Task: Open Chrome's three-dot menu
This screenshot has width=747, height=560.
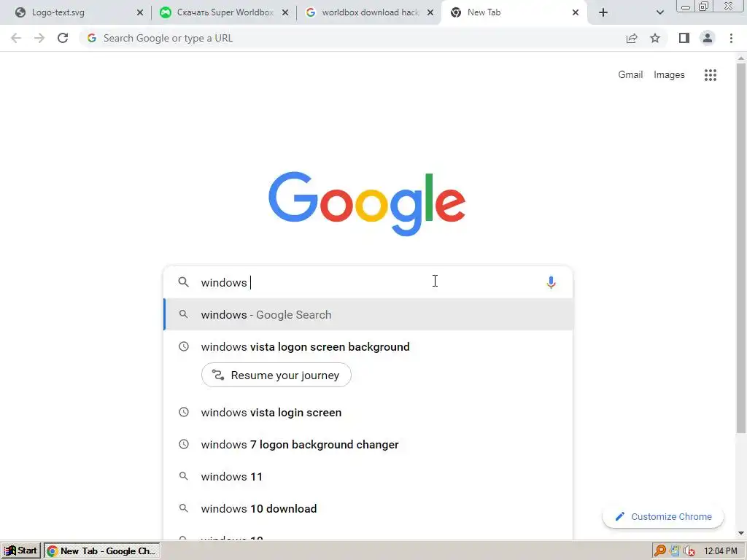Action: coord(731,38)
